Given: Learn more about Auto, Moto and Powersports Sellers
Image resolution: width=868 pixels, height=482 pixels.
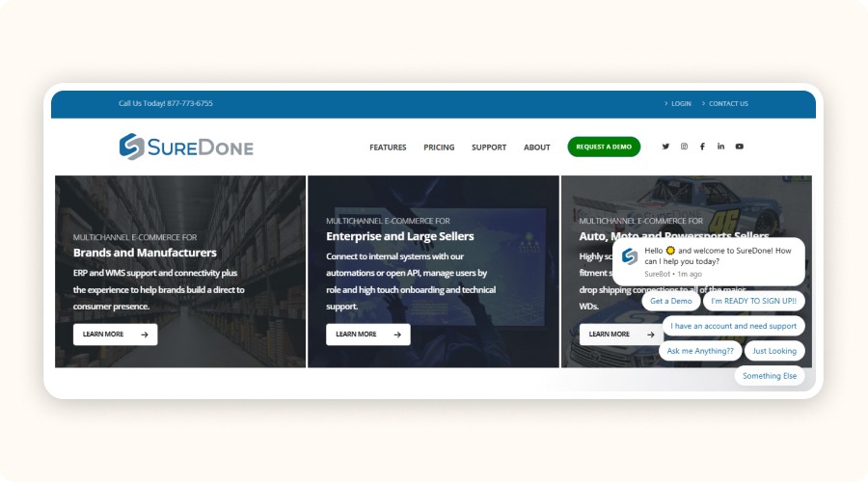Looking at the screenshot, I should pyautogui.click(x=621, y=335).
